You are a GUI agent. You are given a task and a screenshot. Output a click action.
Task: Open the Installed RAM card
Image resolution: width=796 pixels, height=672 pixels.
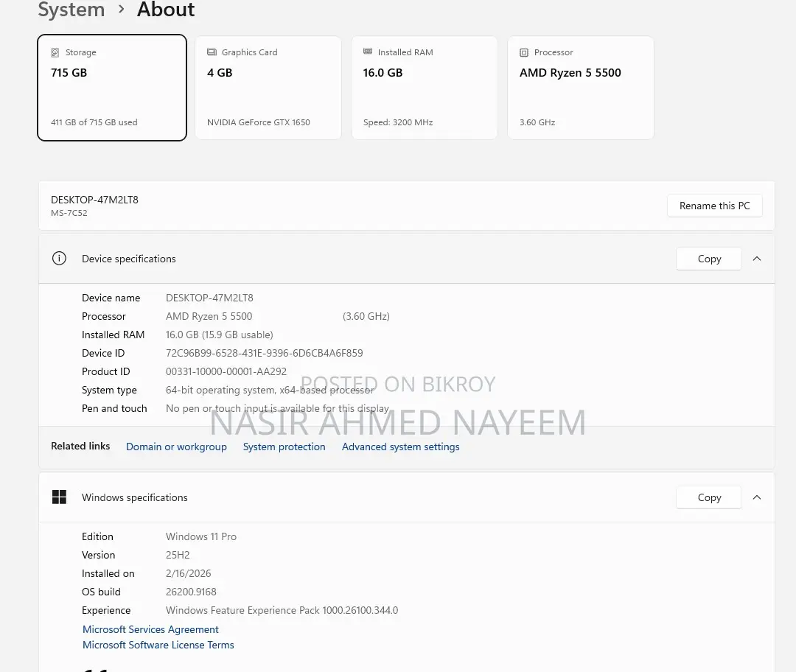pos(425,87)
